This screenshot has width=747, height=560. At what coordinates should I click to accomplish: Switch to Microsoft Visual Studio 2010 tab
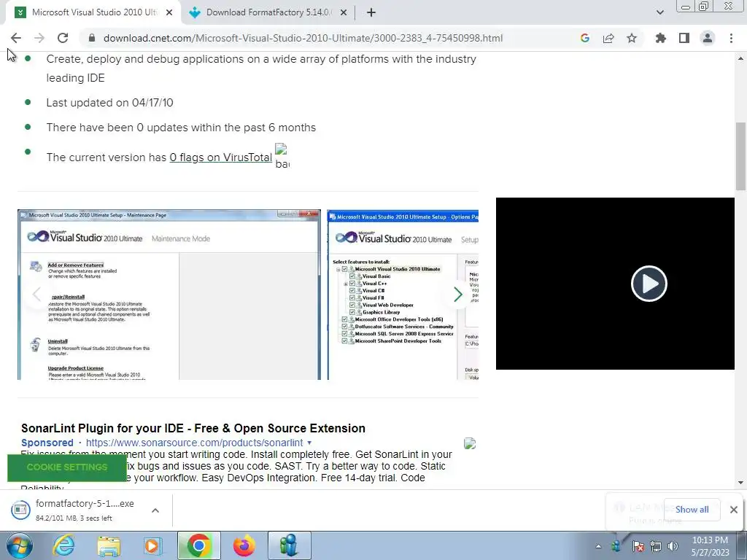pos(94,13)
